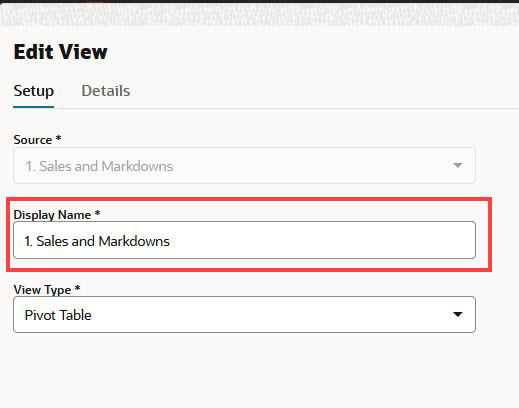Click the blank middle of View Type box
The image size is (519, 408).
click(x=267, y=315)
